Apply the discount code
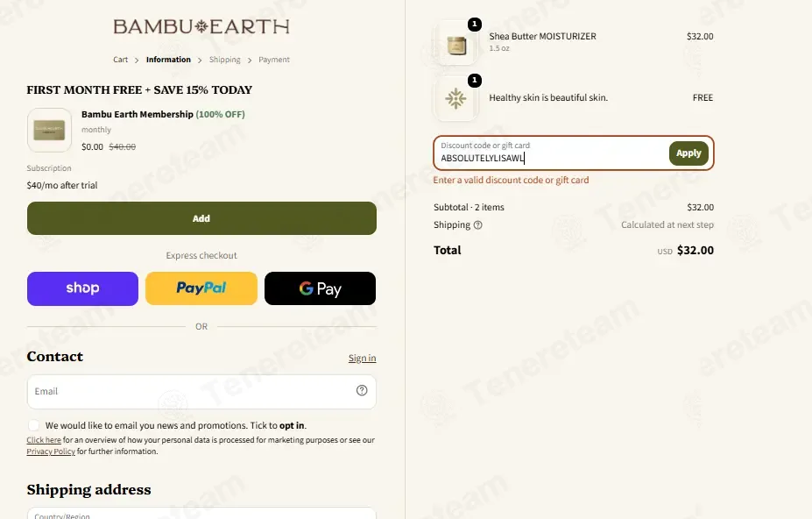This screenshot has height=519, width=812. (x=688, y=153)
